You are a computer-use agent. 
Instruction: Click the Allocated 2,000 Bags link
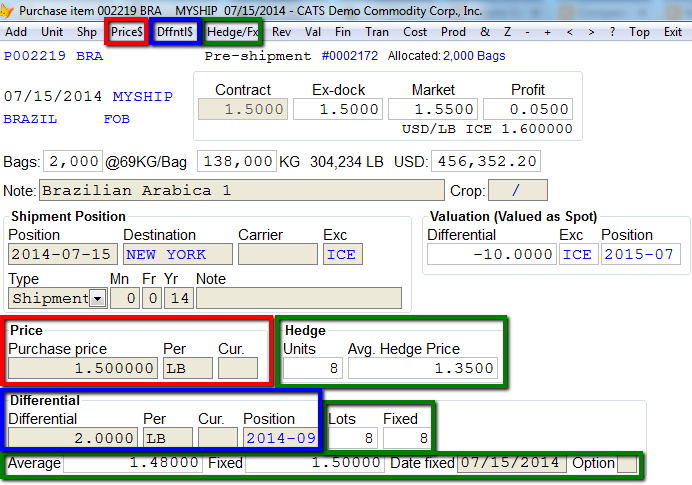tap(474, 56)
